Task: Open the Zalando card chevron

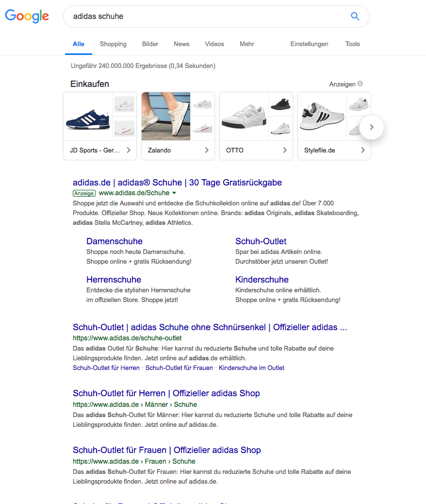Action: click(207, 150)
